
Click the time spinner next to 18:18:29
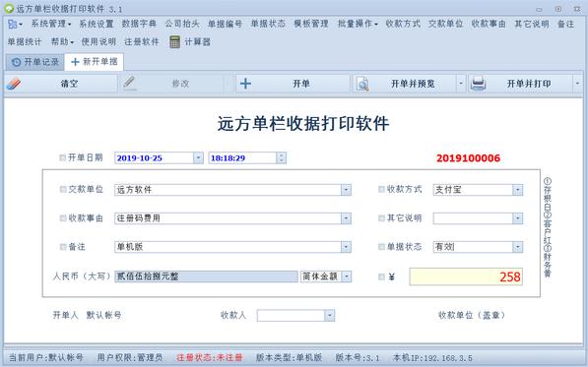click(282, 158)
